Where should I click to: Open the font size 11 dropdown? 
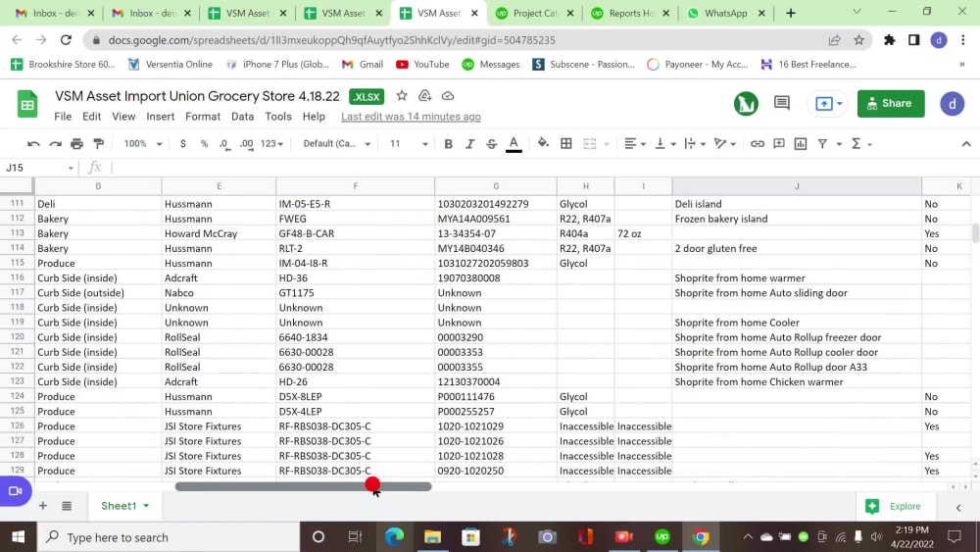point(409,144)
